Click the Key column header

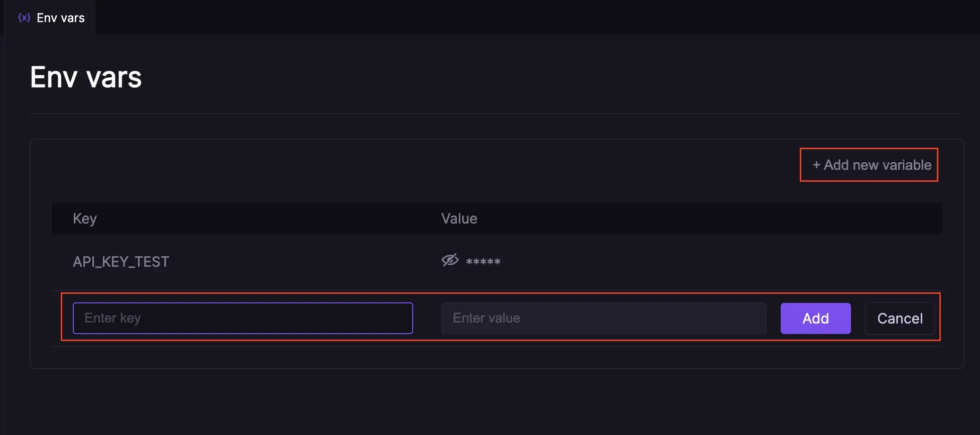click(x=85, y=219)
